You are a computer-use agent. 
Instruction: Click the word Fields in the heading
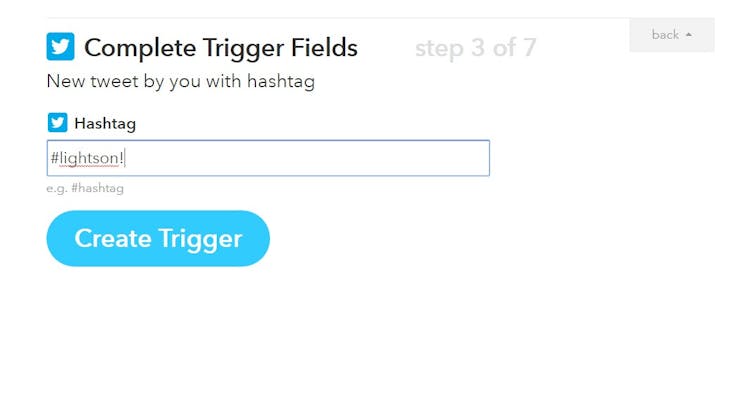coord(322,47)
